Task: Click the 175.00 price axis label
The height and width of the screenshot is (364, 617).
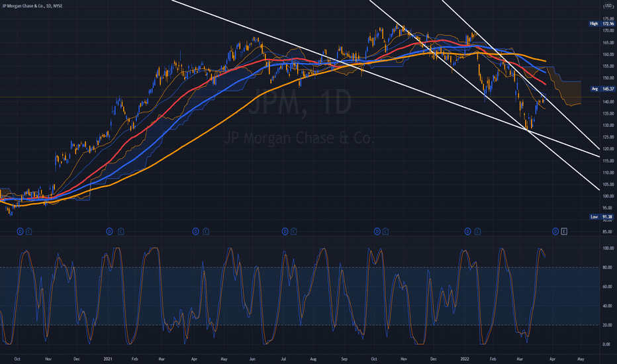Action: click(608, 19)
